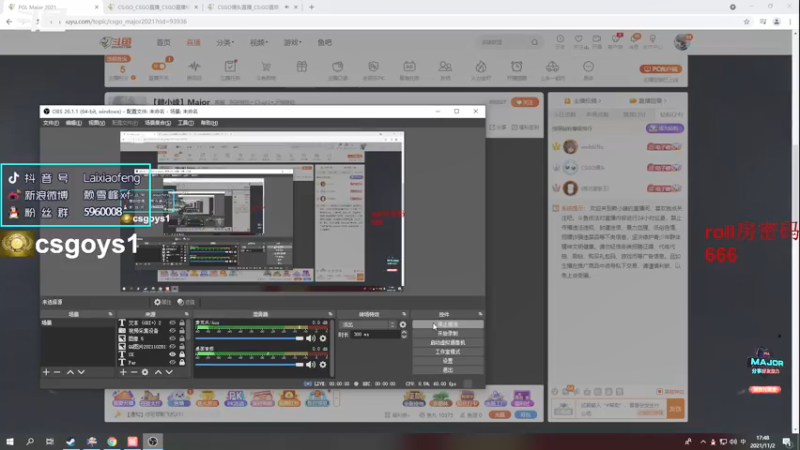The width and height of the screenshot is (800, 450).
Task: Show hidden system tray icons chevron
Action: pos(703,442)
